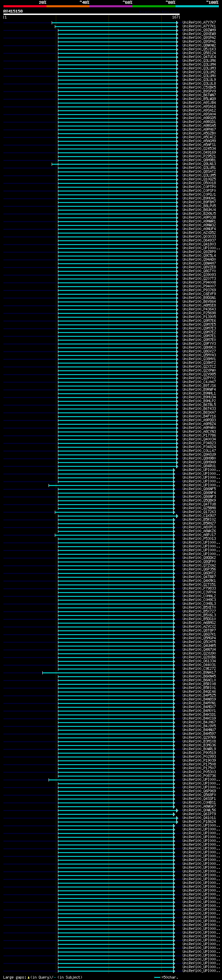Select hit label UniRef100_P17786
This screenshot has width=222, height=980.
point(199,436)
